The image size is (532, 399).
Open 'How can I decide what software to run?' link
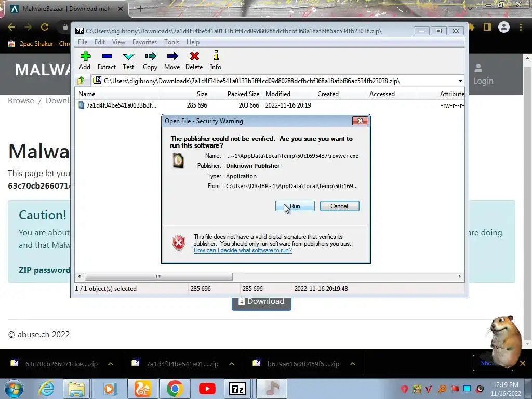click(243, 250)
